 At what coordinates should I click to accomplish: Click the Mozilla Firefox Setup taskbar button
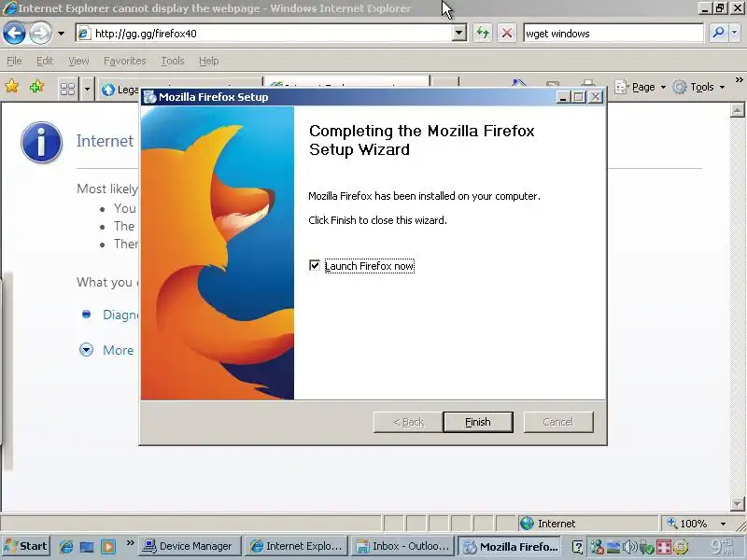click(509, 546)
